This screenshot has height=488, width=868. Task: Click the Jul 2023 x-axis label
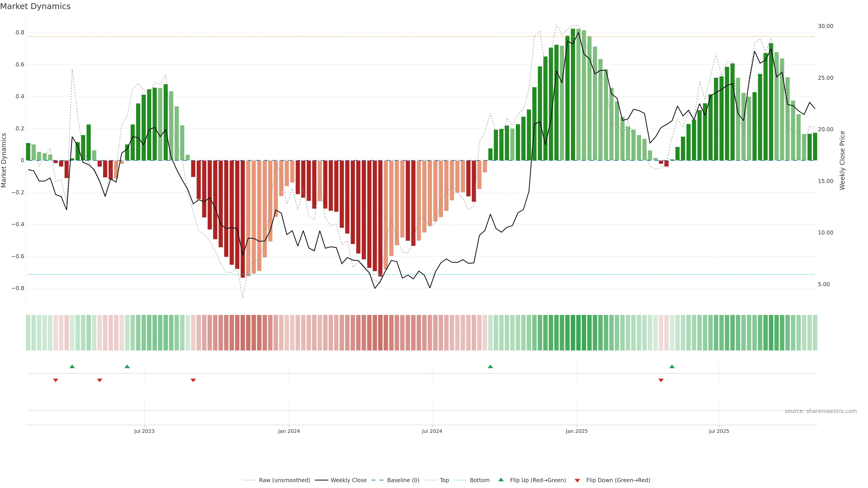pyautogui.click(x=144, y=431)
